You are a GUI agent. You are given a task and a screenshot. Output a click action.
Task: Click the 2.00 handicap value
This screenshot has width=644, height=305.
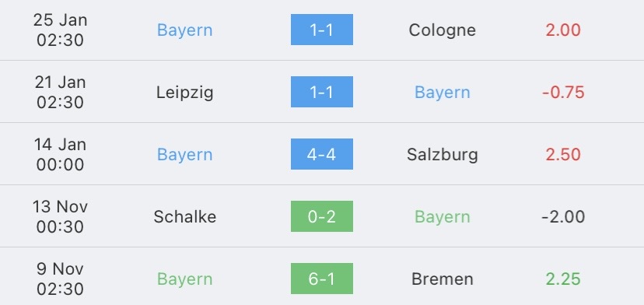[x=563, y=30]
